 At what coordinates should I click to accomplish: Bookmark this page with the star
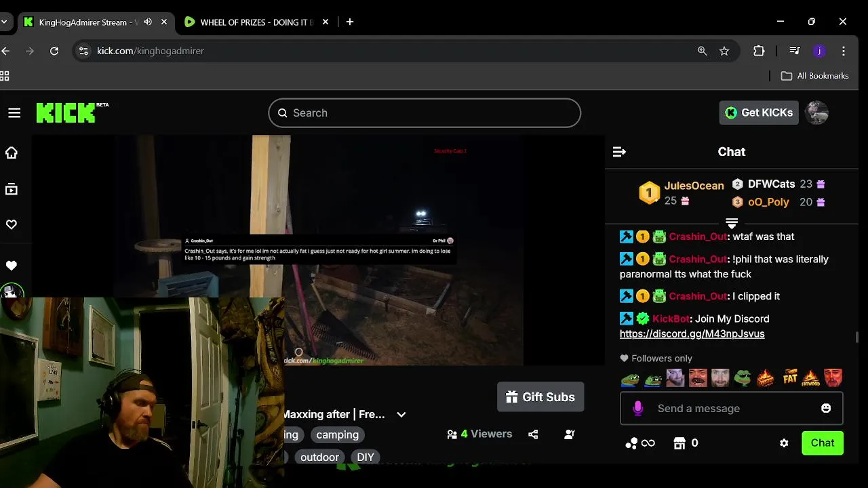724,51
